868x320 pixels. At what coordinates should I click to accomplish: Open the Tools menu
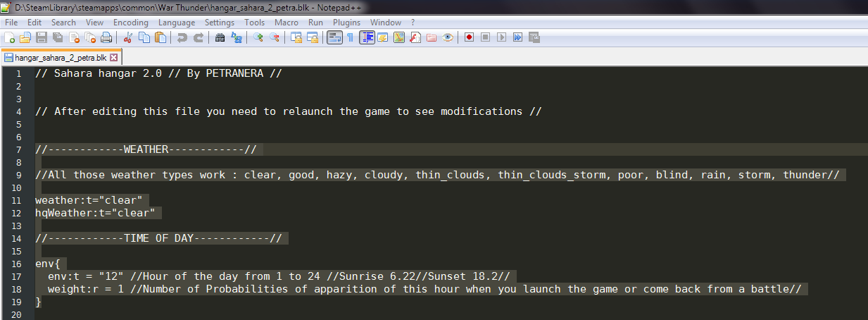(x=255, y=23)
